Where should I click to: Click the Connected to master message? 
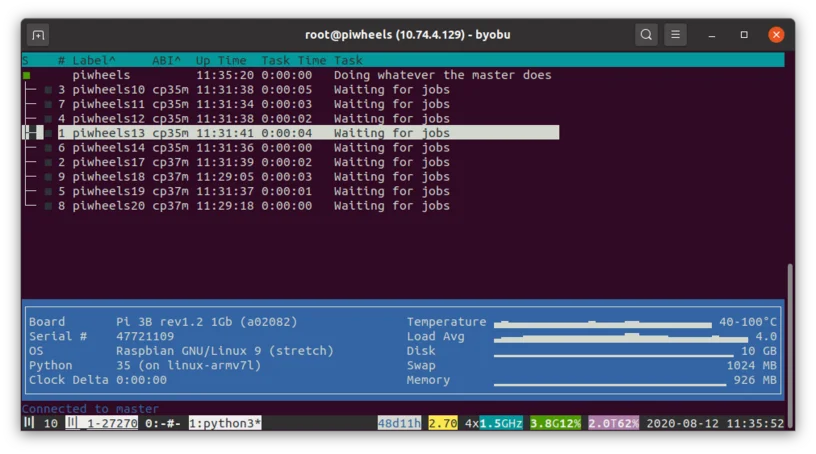[90, 409]
